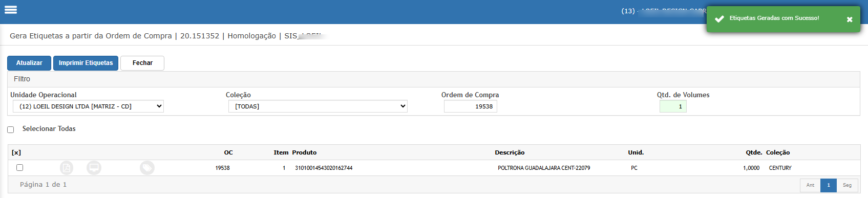Click the Descrição column header
Viewport: 868px width, 198px height.
(x=510, y=152)
